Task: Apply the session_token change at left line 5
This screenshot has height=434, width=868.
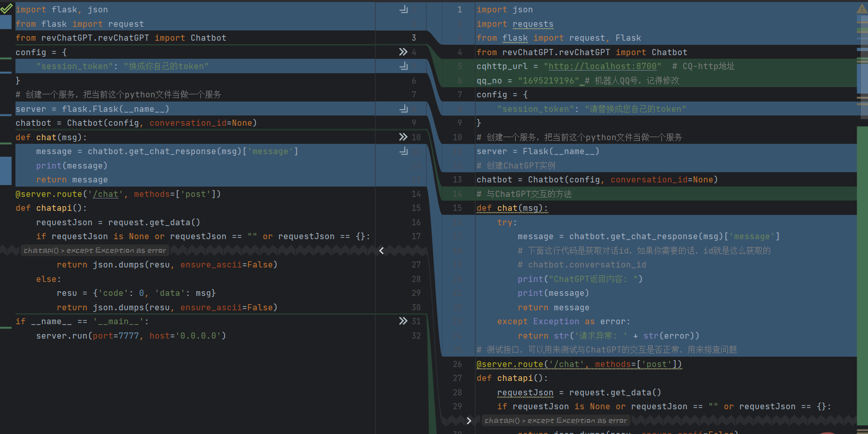Action: [404, 66]
